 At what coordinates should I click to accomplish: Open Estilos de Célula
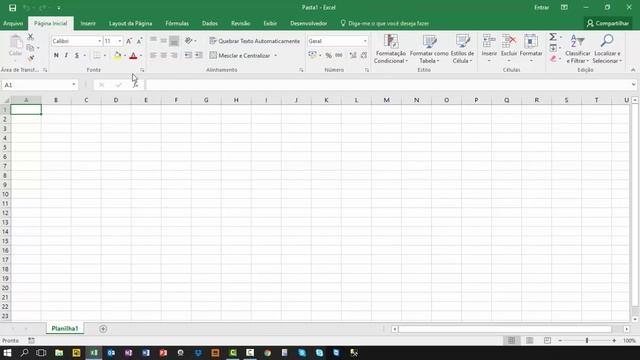coord(462,49)
